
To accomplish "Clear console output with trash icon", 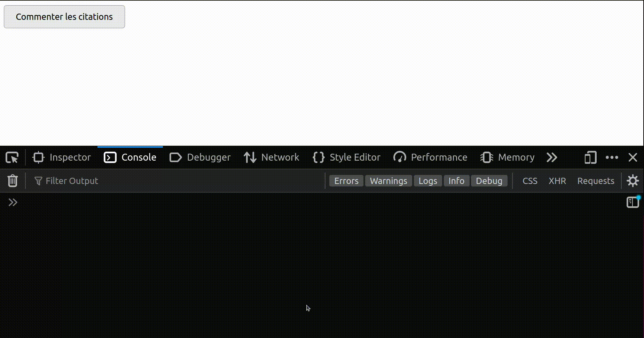I will (13, 181).
